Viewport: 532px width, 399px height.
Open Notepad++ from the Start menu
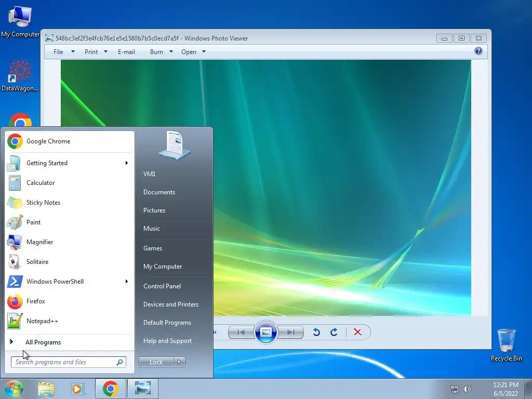pos(69,321)
